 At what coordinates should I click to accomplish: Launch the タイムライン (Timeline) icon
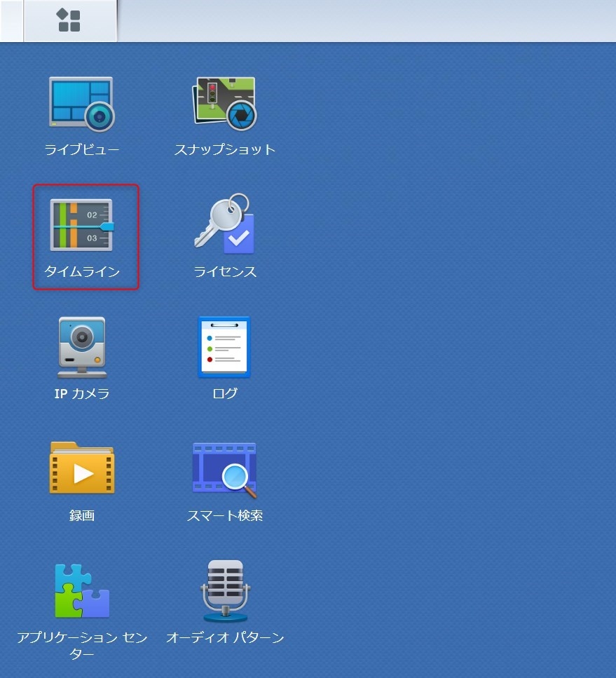pos(82,226)
